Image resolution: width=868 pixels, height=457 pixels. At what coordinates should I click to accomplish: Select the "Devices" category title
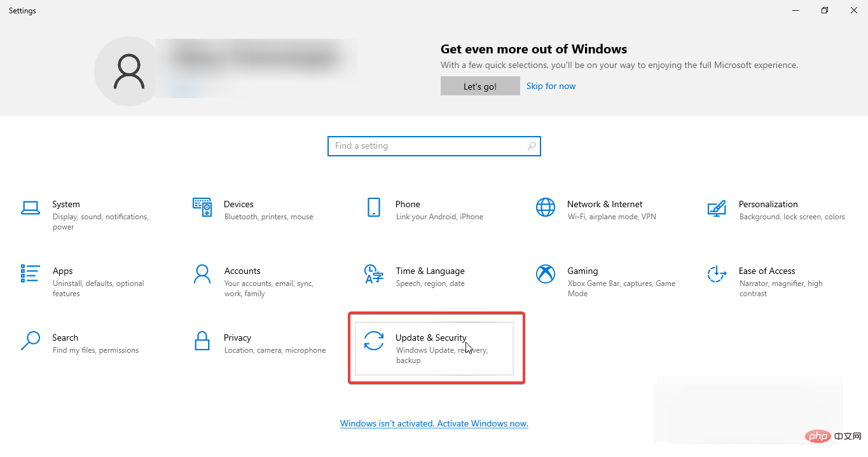pyautogui.click(x=238, y=204)
